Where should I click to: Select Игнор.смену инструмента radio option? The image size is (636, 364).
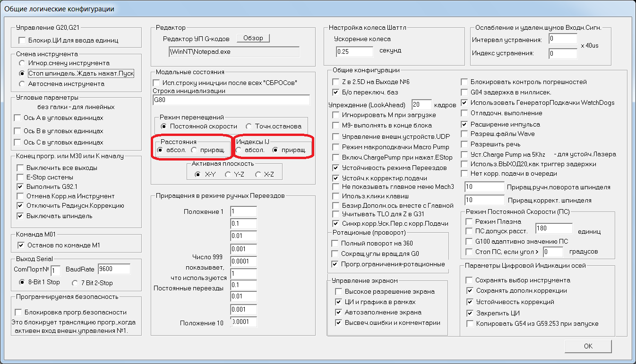pos(21,63)
